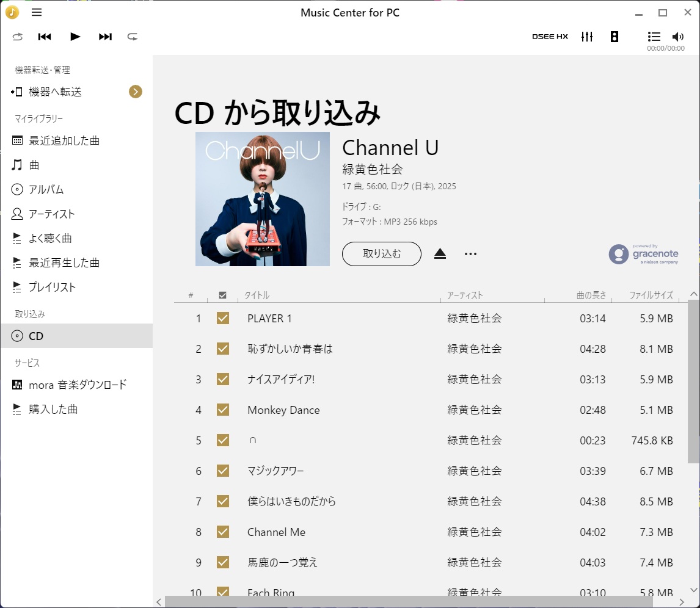Click horizontal scrollbar left arrow
The width and height of the screenshot is (700, 608).
[159, 602]
